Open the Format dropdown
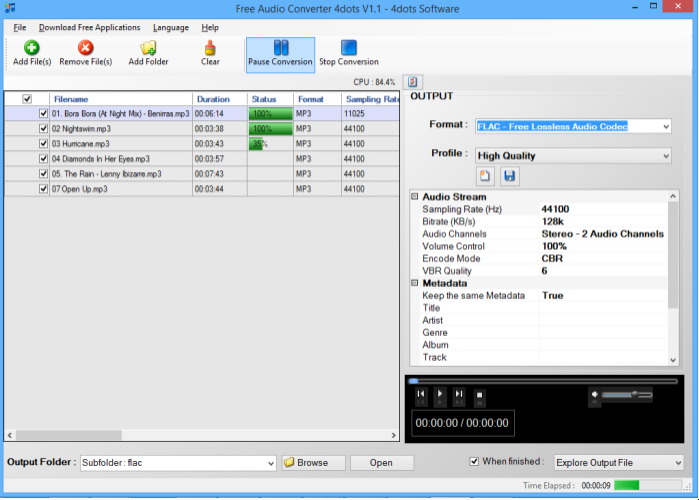Image resolution: width=699 pixels, height=500 pixels. (666, 127)
